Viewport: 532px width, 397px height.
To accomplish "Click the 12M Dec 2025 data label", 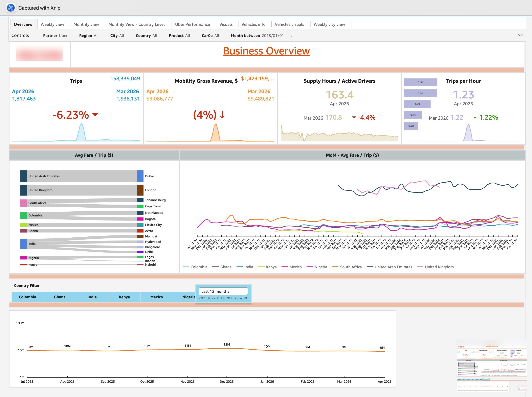I will [x=227, y=344].
